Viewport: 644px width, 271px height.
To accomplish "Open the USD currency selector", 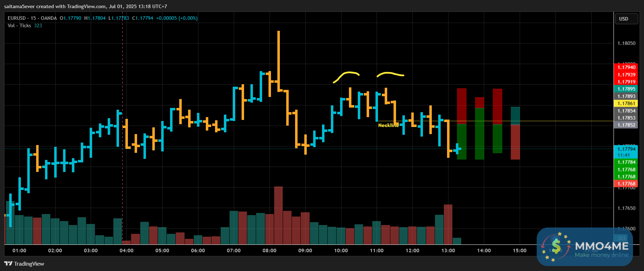I will pyautogui.click(x=626, y=19).
